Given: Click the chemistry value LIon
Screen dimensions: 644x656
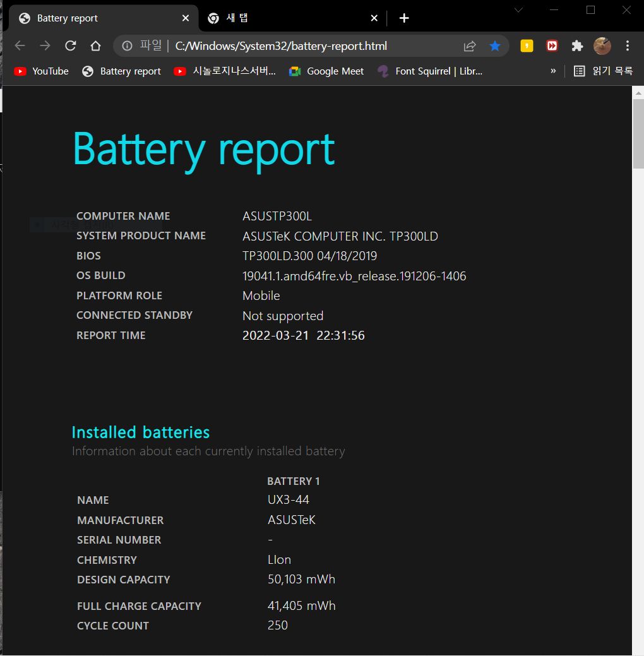Looking at the screenshot, I should click(x=279, y=560).
